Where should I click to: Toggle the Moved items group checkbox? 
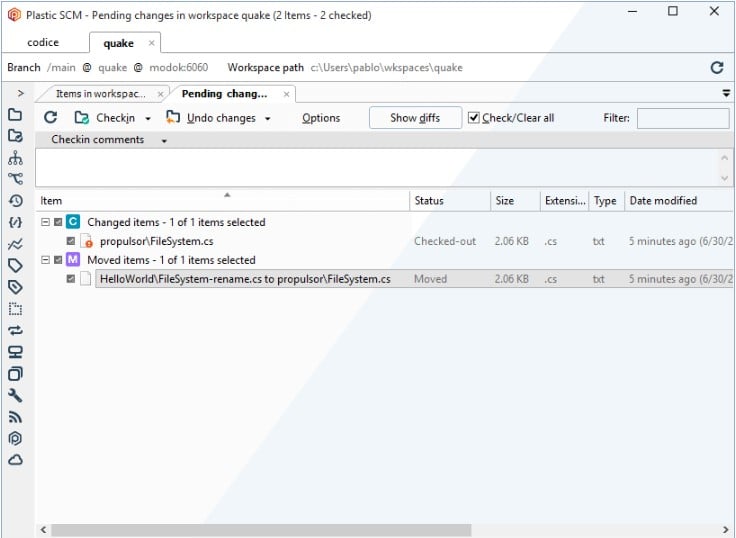point(58,260)
